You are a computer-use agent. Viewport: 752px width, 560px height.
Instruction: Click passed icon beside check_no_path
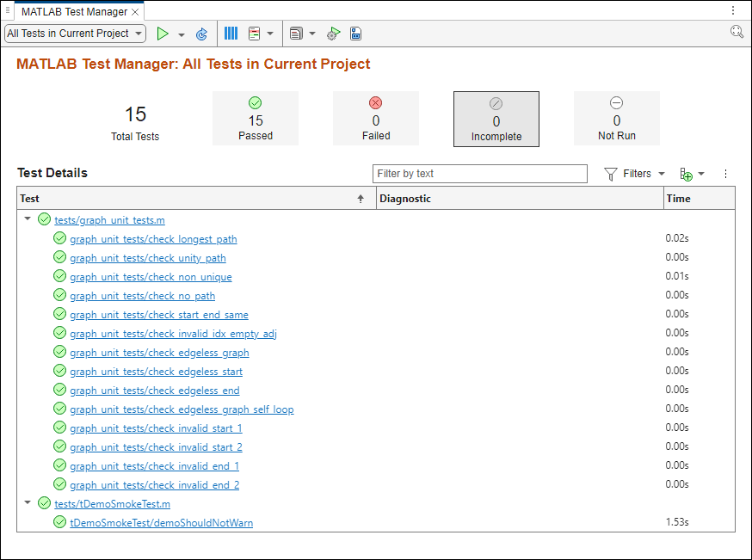59,295
